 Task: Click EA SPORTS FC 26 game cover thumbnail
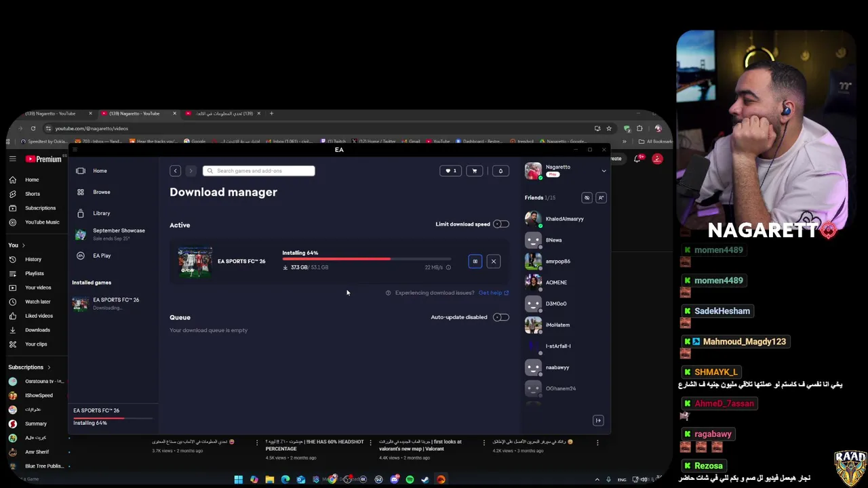click(195, 262)
